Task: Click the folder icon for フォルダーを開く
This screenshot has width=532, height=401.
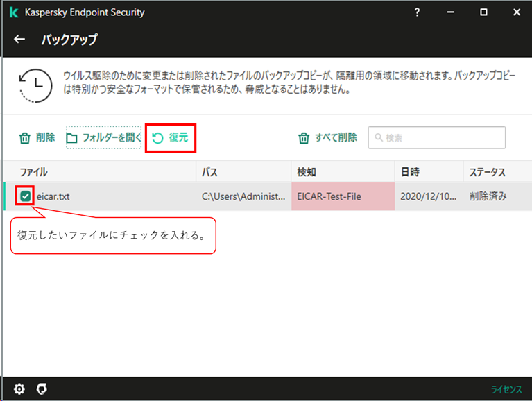Action: (x=71, y=138)
